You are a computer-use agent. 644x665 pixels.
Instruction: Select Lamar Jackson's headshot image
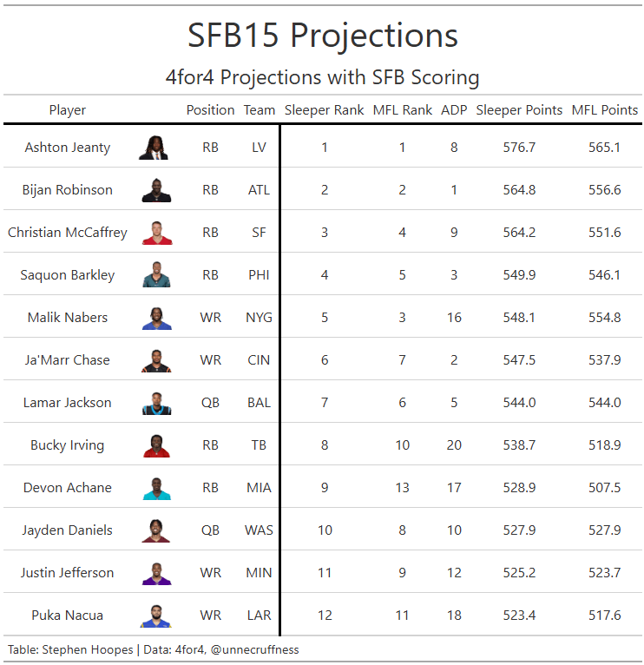pyautogui.click(x=156, y=403)
